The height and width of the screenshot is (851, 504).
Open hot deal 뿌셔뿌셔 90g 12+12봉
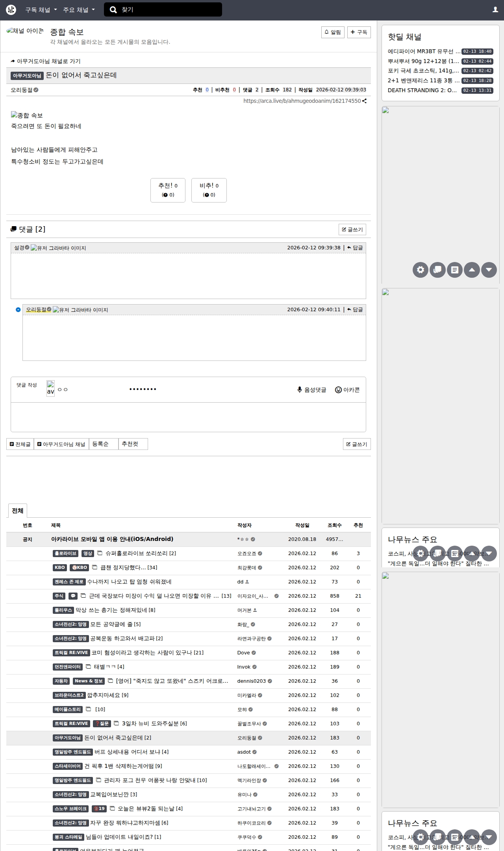pos(424,61)
